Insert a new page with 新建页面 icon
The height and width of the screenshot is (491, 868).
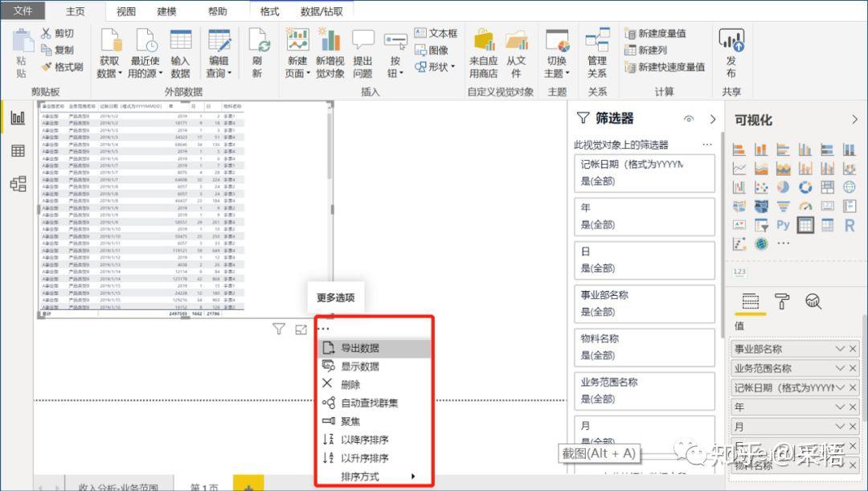point(297,48)
